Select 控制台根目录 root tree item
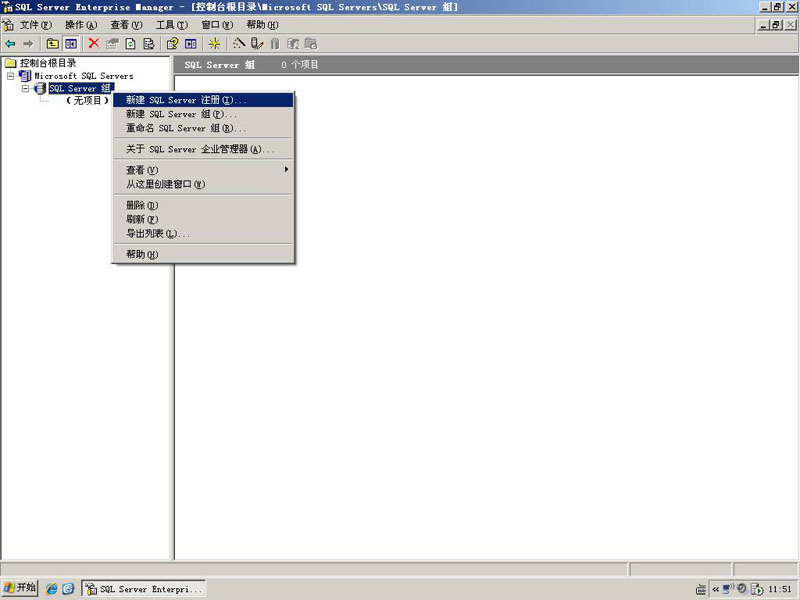 pyautogui.click(x=47, y=63)
